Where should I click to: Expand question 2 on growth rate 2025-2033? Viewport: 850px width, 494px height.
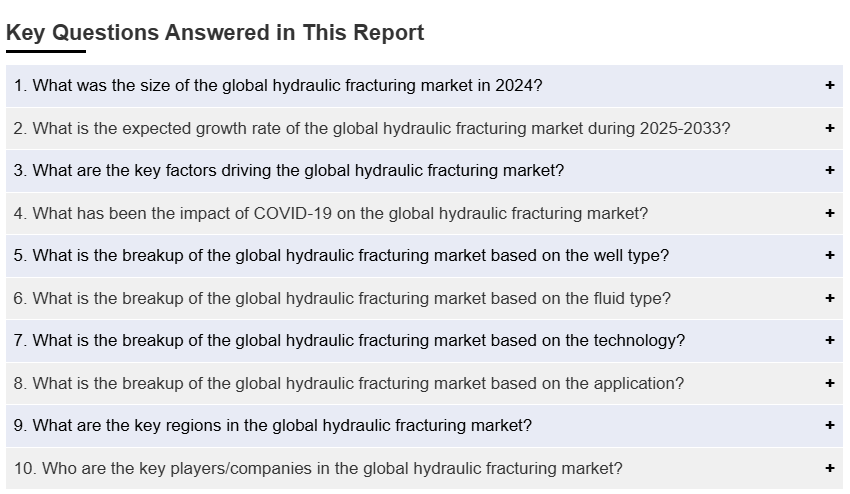point(372,128)
